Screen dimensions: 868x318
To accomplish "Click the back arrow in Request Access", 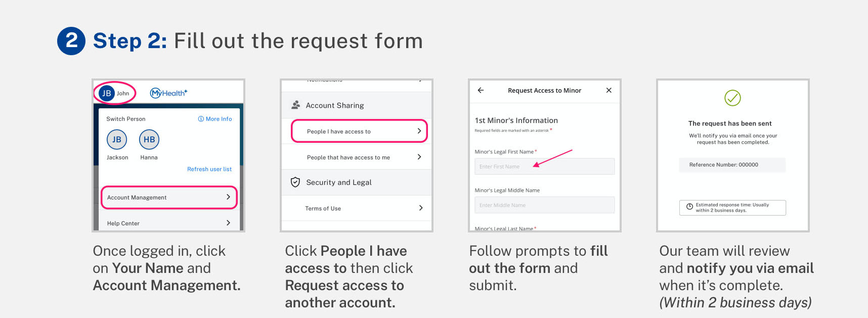I will (481, 90).
